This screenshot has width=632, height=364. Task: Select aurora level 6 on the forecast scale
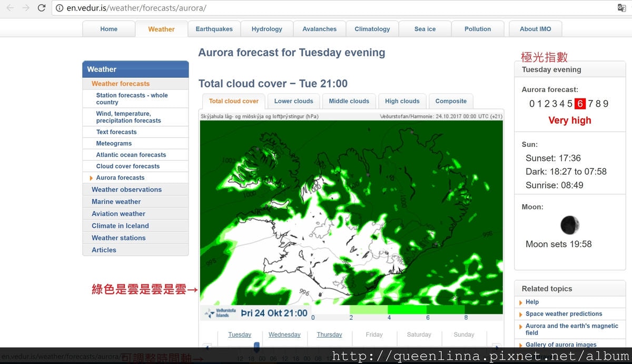point(580,104)
